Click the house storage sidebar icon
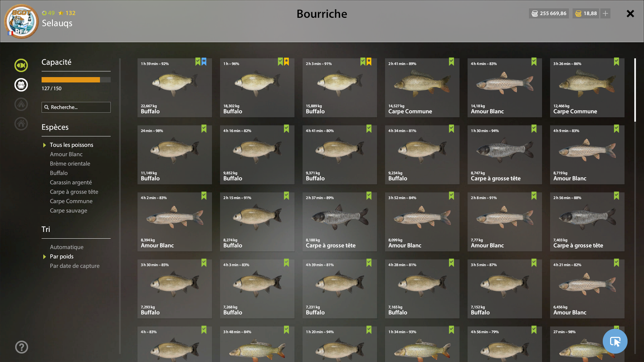This screenshot has height=362, width=644. [21, 124]
